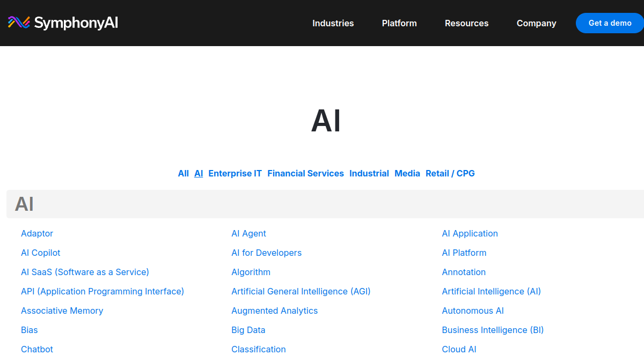Open the Resources navigation menu
The width and height of the screenshot is (644, 362).
(467, 23)
